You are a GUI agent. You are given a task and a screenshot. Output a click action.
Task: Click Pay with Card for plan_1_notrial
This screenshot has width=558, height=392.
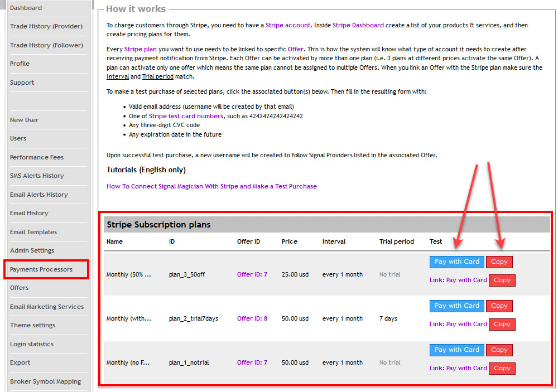coord(456,350)
